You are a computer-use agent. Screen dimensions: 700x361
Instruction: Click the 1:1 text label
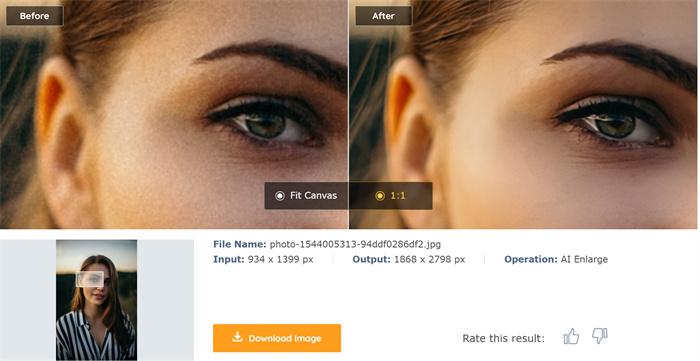pyautogui.click(x=398, y=195)
